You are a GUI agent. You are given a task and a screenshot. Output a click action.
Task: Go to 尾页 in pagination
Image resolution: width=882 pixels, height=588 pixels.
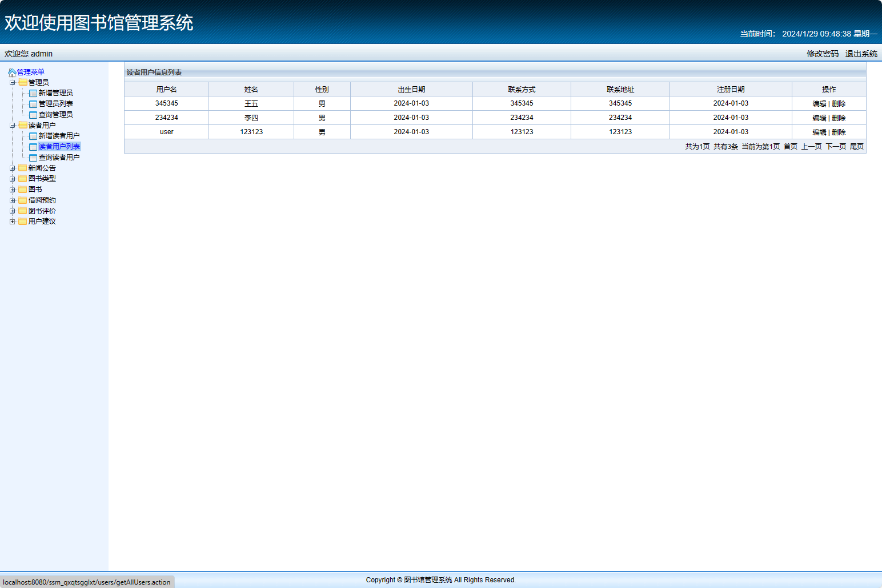point(857,147)
